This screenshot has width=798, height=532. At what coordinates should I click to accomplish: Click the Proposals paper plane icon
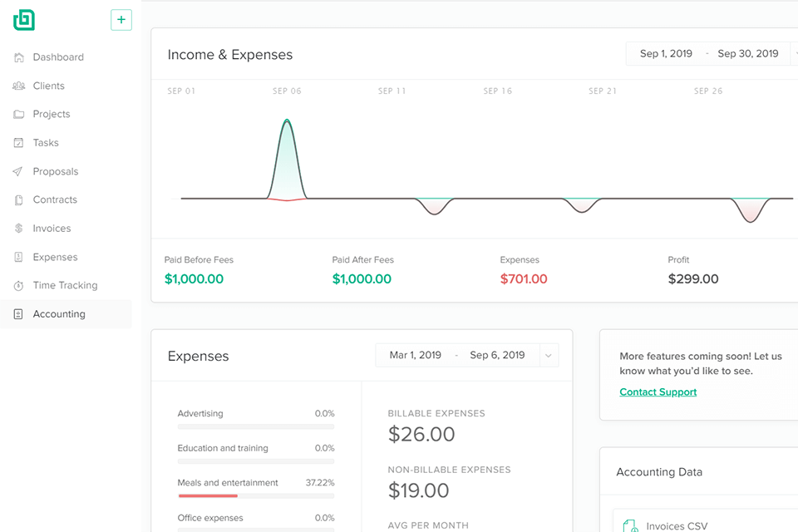click(x=17, y=171)
